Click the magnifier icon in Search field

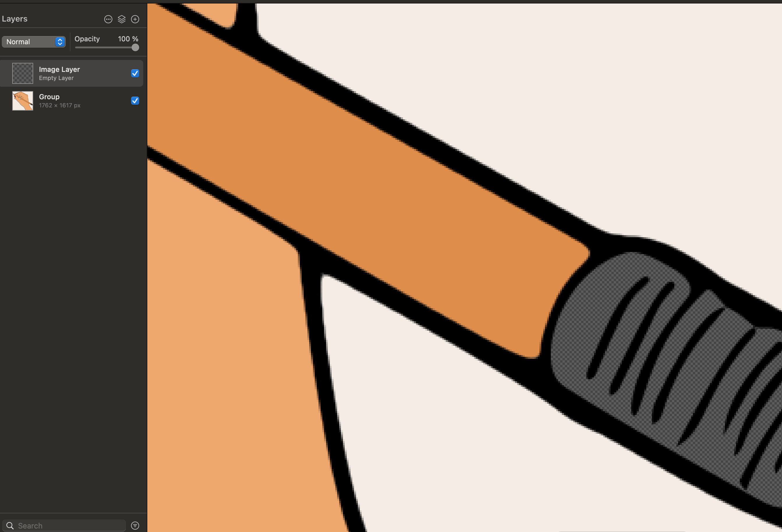coord(10,526)
